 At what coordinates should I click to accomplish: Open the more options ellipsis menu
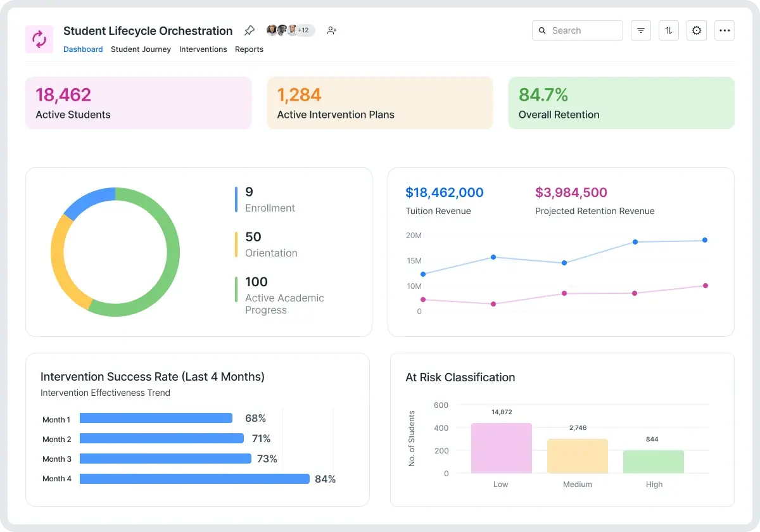coord(725,30)
